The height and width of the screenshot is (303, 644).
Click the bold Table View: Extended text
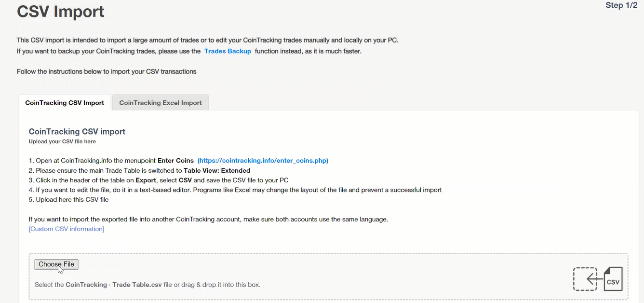[x=217, y=170]
